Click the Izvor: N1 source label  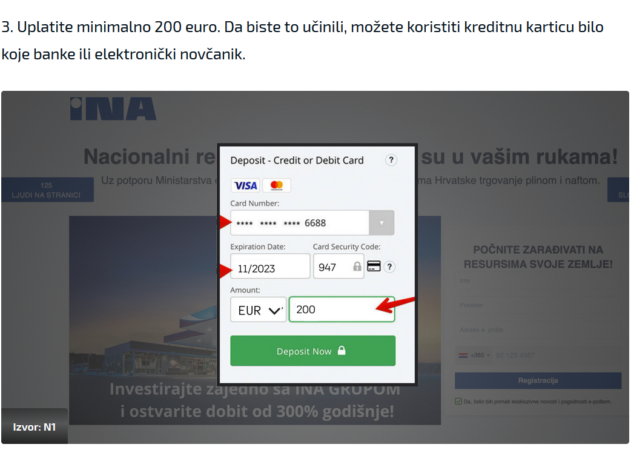coord(34,427)
